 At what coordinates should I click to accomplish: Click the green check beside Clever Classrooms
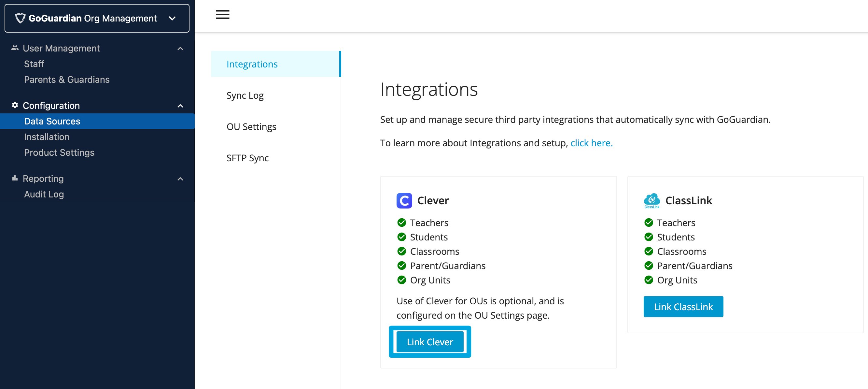[402, 251]
